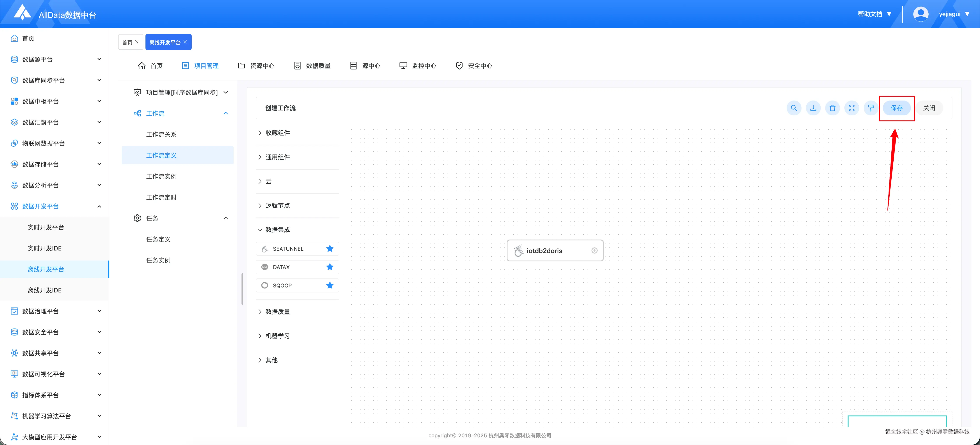Close the 离线开发平台 tab
Viewport: 980px width, 445px height.
pos(185,42)
